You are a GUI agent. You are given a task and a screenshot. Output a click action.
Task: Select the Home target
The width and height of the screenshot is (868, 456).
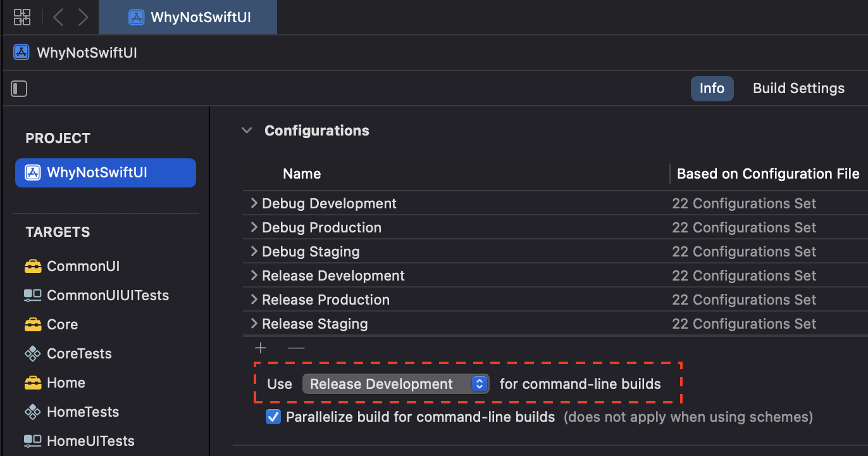pyautogui.click(x=66, y=383)
